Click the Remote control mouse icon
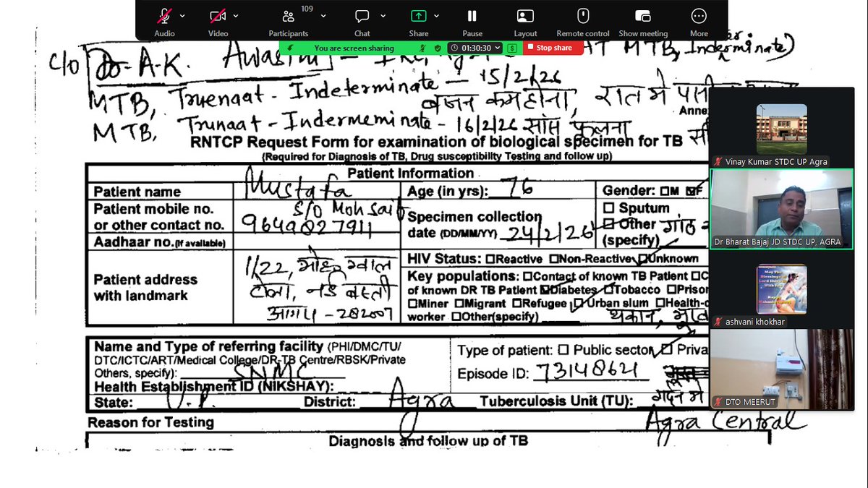This screenshot has width=868, height=488. click(x=583, y=16)
